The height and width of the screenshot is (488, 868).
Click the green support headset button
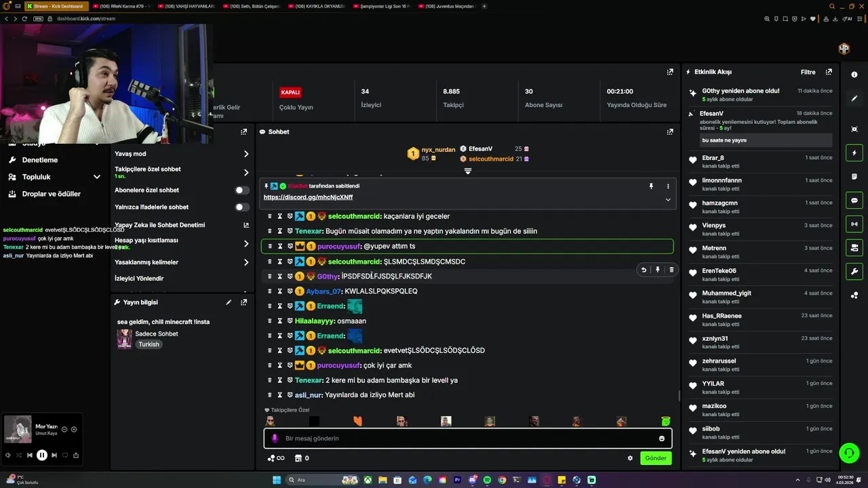click(x=849, y=452)
